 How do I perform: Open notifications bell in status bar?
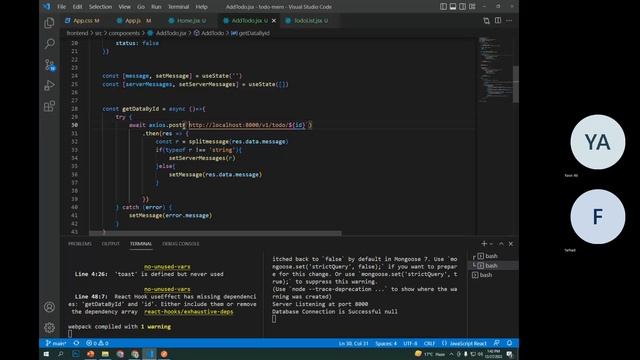pyautogui.click(x=509, y=343)
